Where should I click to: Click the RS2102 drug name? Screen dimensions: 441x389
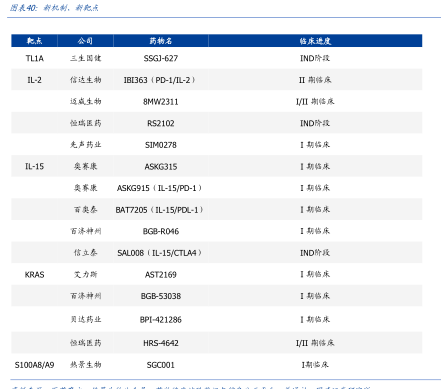click(x=161, y=123)
